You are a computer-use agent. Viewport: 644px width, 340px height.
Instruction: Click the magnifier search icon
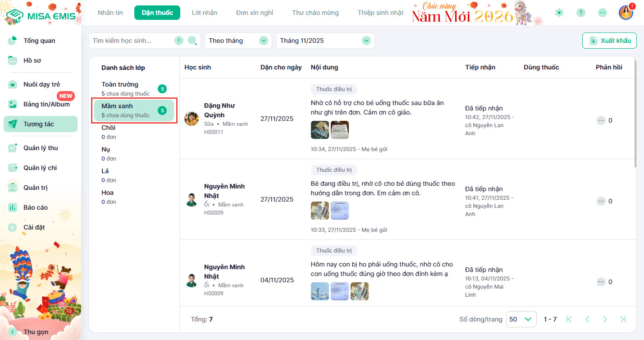(192, 41)
